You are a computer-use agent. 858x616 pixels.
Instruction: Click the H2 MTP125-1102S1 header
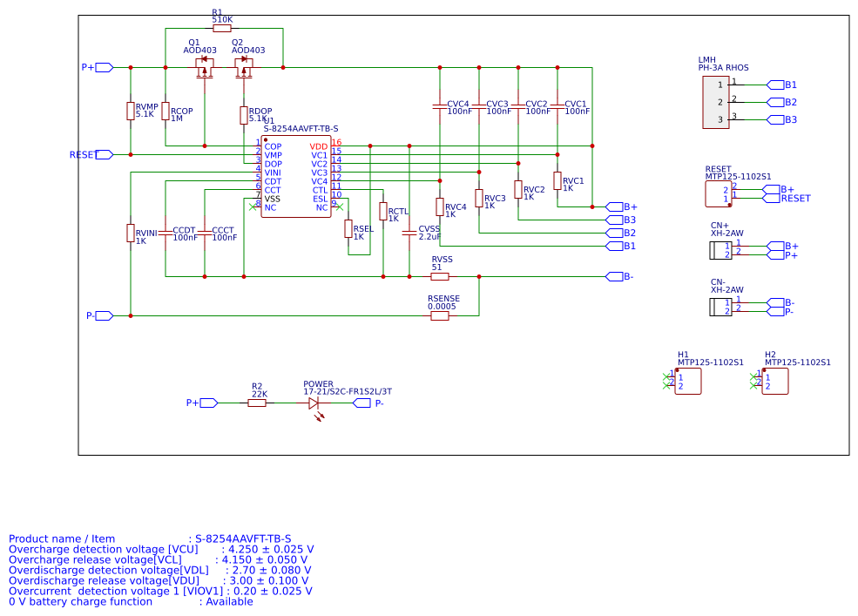tap(775, 381)
